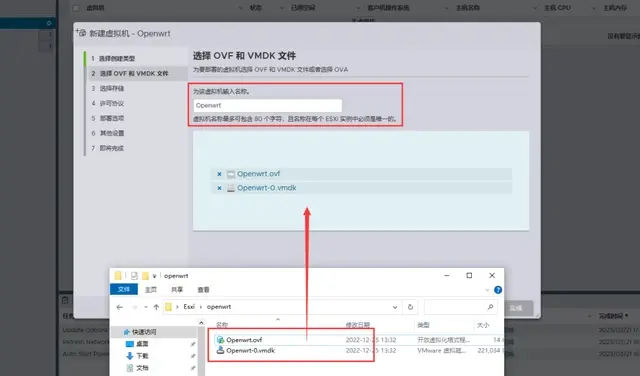Viewport: 640px width, 376px height.
Task: Select the Openwrt.ovf file icon
Action: coord(220,340)
